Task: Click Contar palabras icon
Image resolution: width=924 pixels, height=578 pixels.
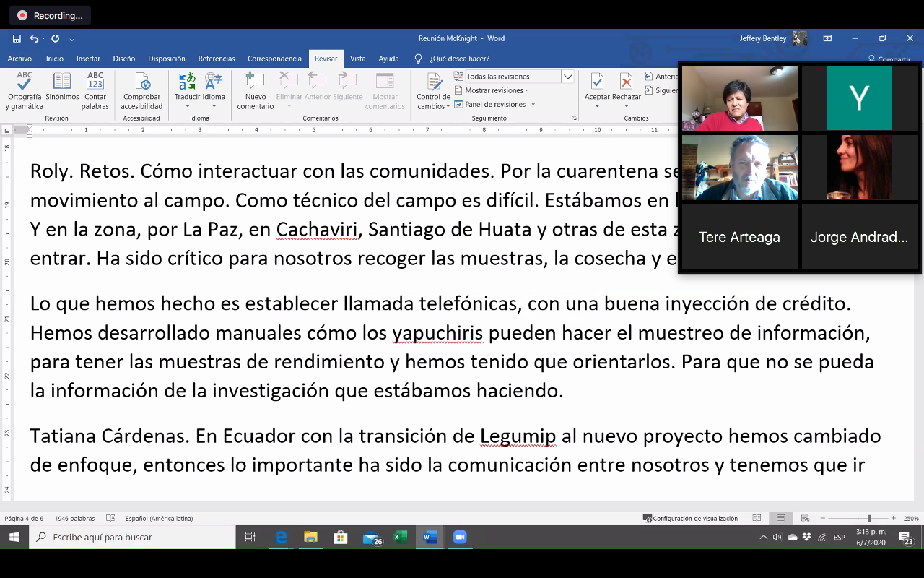Action: [95, 90]
